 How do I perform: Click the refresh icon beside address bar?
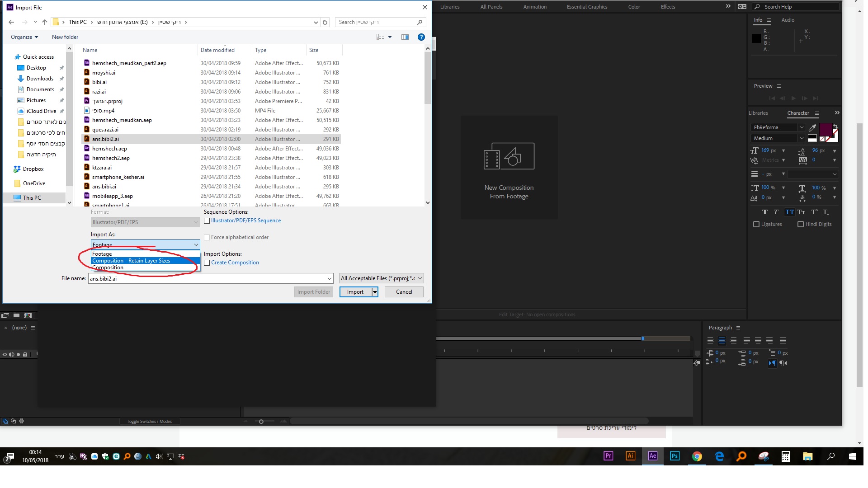(x=325, y=22)
